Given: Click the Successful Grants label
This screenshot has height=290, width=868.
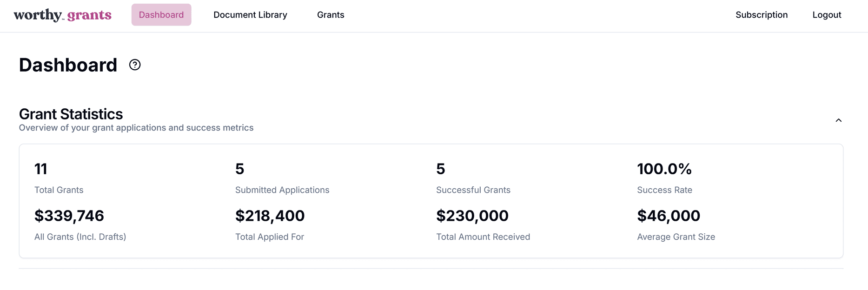Looking at the screenshot, I should pyautogui.click(x=473, y=190).
